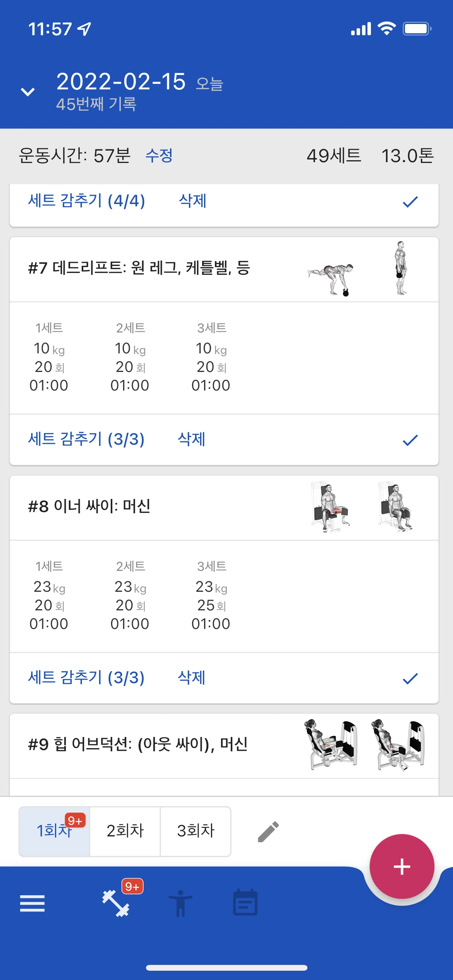453x980 pixels.
Task: Collapse sets with 세트 감추기 (4/4)
Action: (x=86, y=201)
